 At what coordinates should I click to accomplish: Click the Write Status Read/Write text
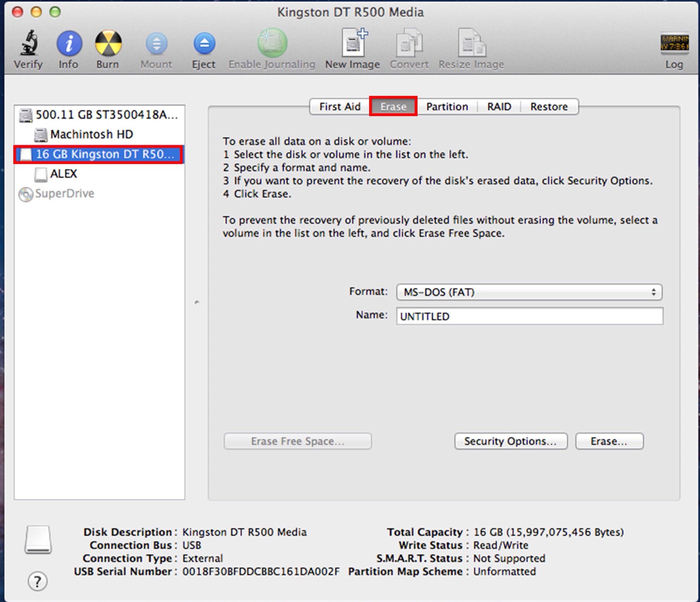click(x=501, y=545)
